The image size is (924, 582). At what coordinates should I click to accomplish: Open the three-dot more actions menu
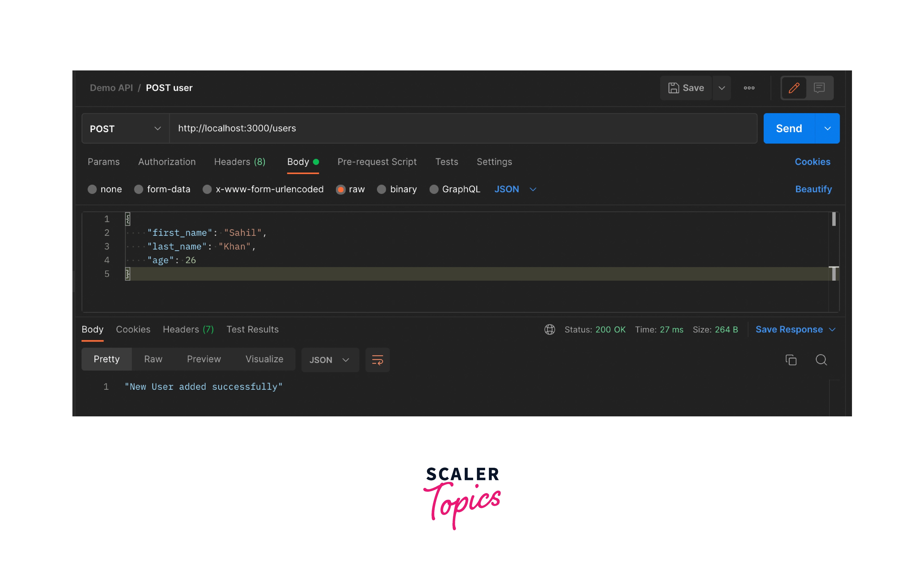pos(749,88)
